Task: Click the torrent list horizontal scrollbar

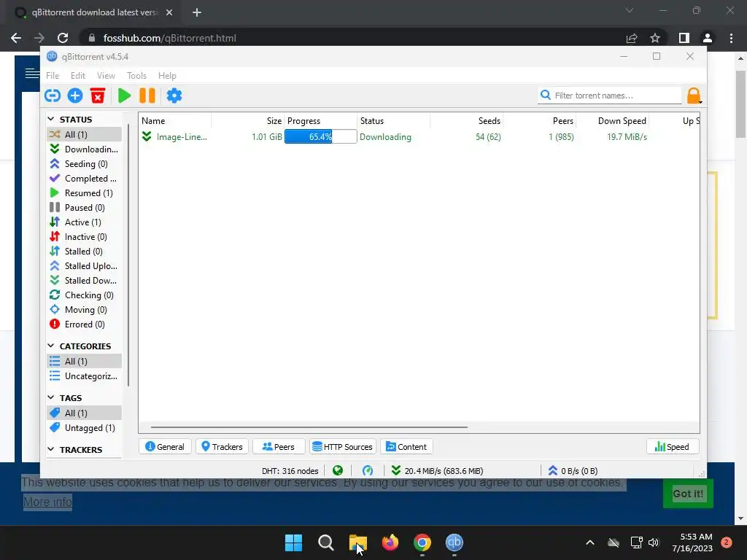Action: tap(309, 427)
